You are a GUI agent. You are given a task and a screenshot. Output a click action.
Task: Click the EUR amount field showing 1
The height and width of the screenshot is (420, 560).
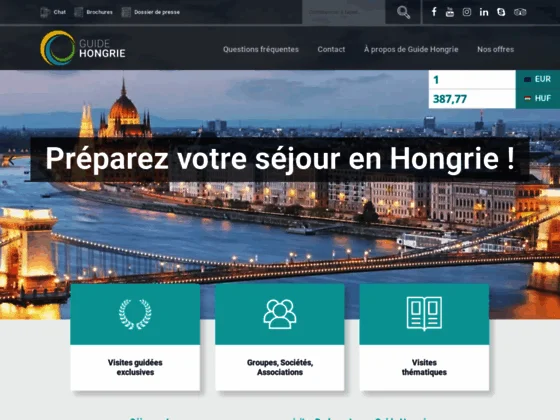pyautogui.click(x=472, y=79)
